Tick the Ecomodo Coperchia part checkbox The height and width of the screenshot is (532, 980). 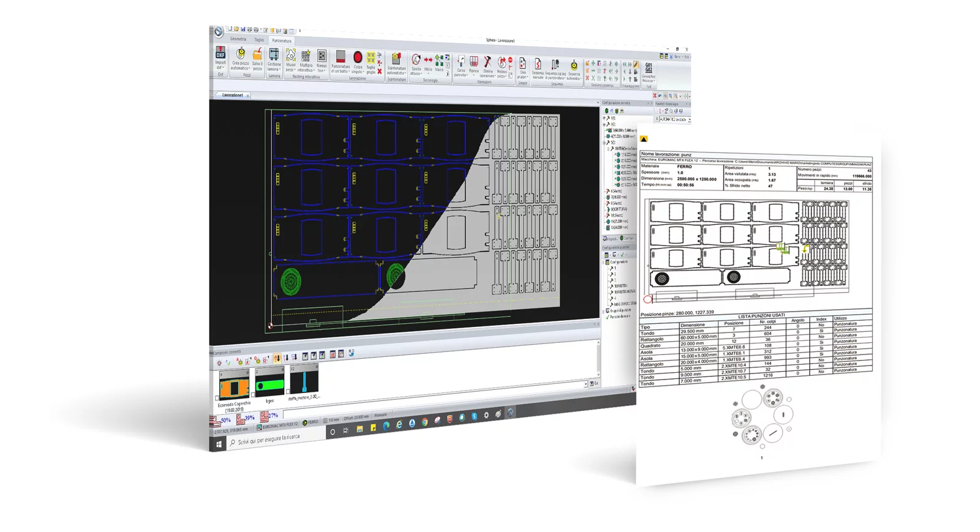(217, 398)
